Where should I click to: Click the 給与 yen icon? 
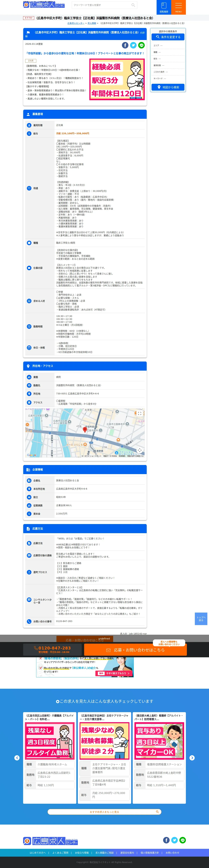point(29,133)
